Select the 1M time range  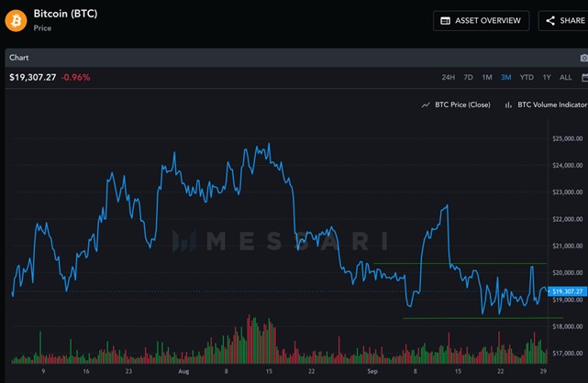(x=487, y=78)
